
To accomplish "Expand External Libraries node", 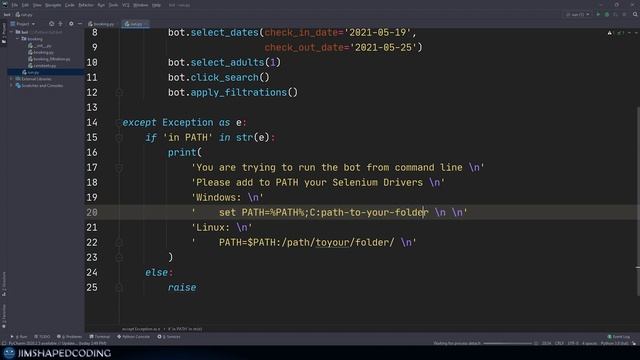I will [x=11, y=79].
